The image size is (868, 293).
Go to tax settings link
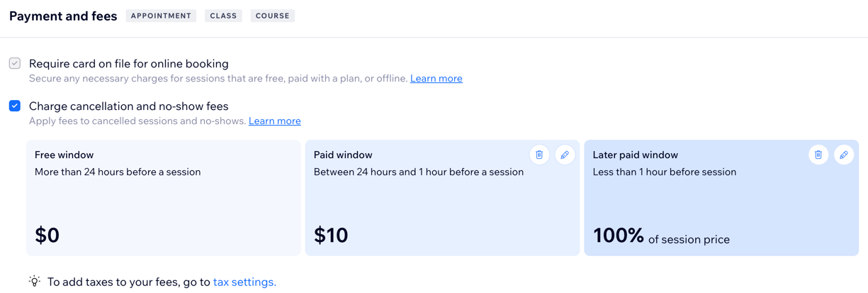(244, 282)
